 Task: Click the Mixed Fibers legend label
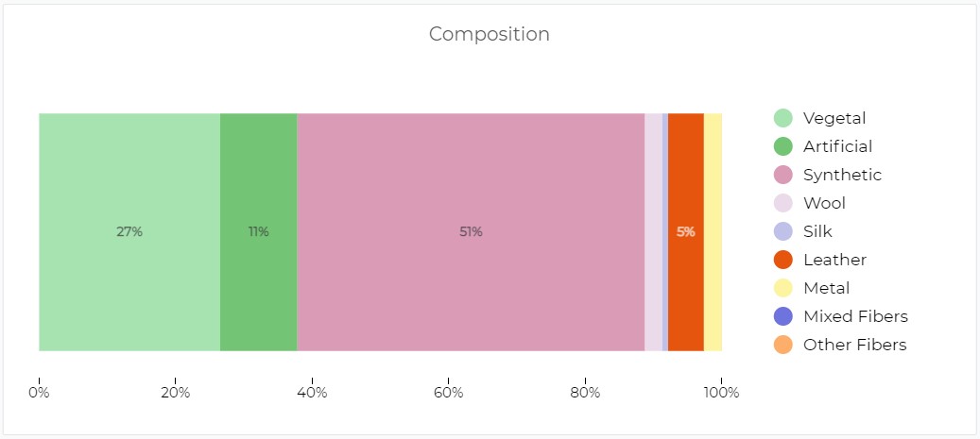pyautogui.click(x=855, y=316)
